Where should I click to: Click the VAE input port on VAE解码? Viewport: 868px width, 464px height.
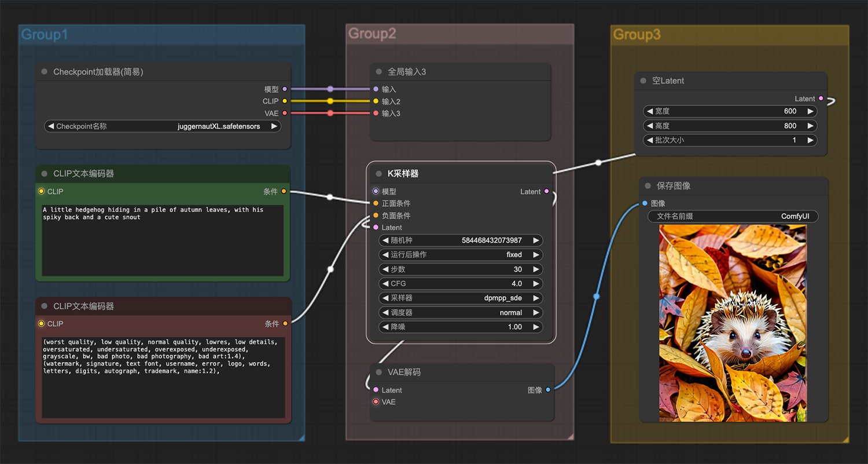[376, 402]
